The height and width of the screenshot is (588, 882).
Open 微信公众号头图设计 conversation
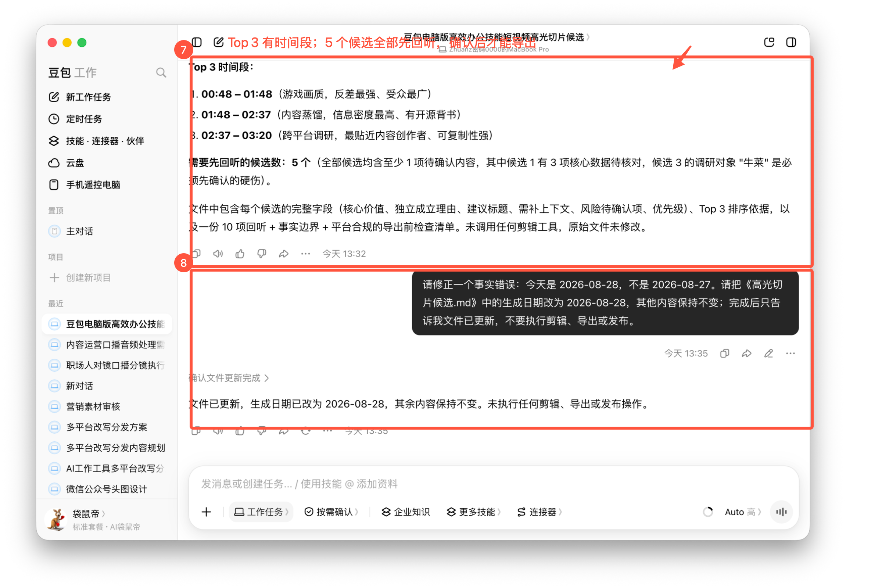click(x=107, y=490)
